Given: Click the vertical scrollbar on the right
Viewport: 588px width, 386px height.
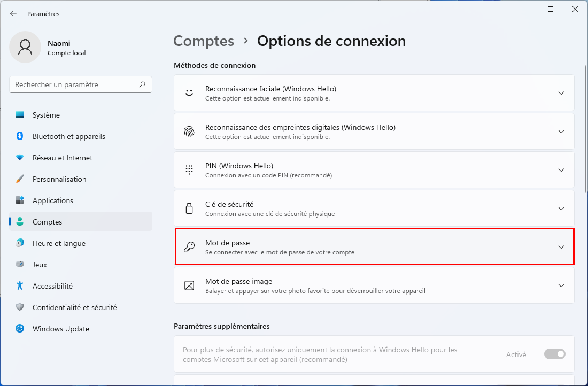Looking at the screenshot, I should [x=585, y=129].
